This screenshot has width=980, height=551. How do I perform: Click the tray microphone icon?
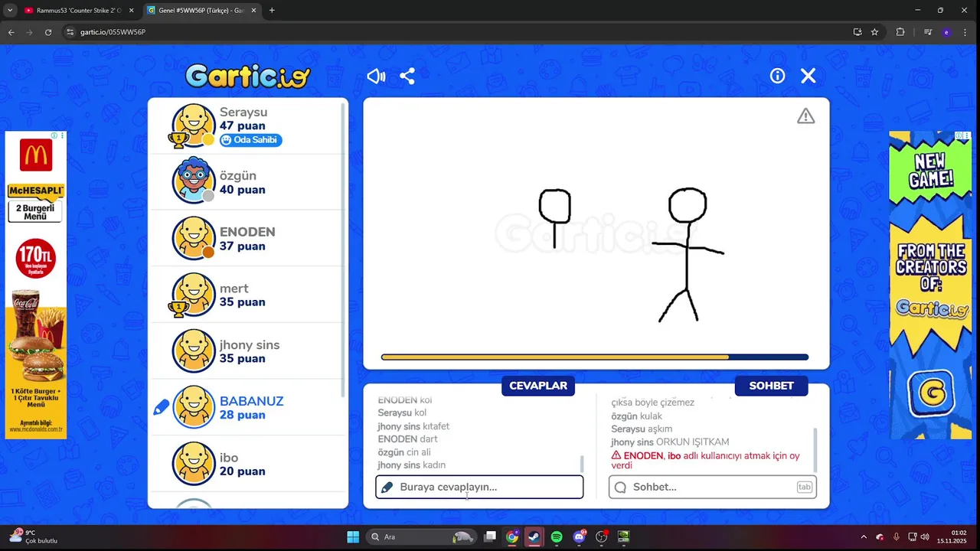pos(896,536)
